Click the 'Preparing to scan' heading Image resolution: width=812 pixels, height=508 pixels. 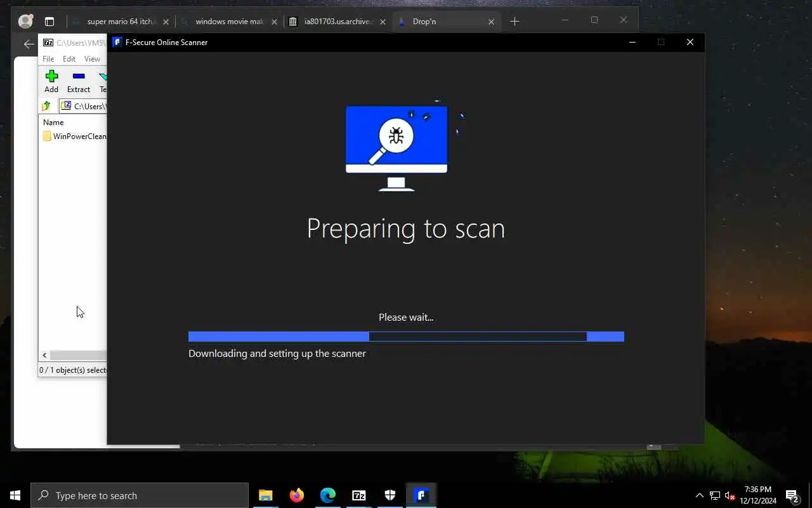point(406,229)
